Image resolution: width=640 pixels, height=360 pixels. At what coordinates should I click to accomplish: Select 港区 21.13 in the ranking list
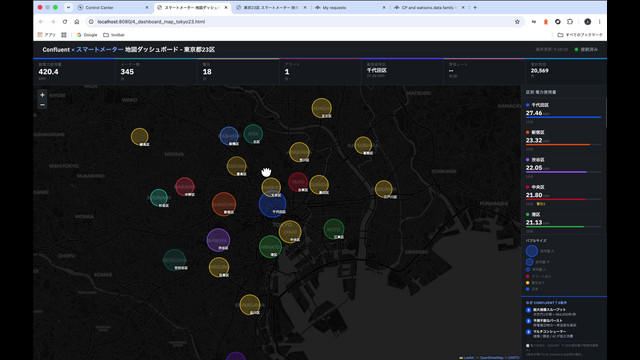pyautogui.click(x=563, y=221)
